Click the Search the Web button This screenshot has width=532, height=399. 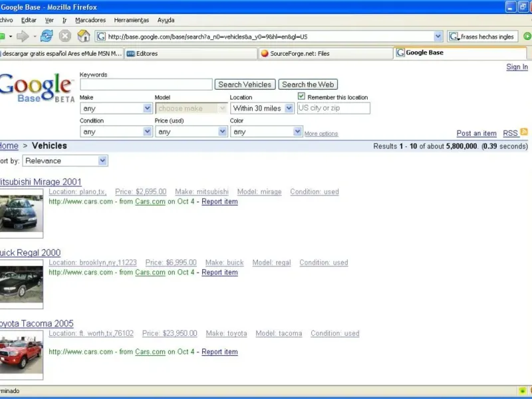[x=308, y=84]
